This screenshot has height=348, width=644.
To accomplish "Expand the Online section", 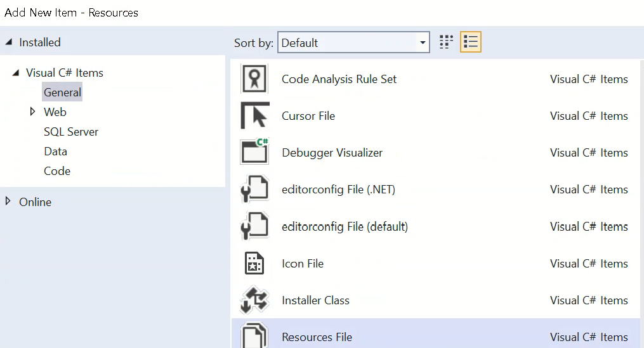I will coord(8,201).
